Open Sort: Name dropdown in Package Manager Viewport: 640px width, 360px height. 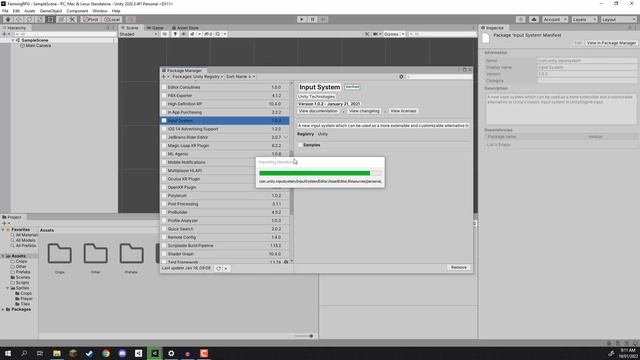coord(240,77)
